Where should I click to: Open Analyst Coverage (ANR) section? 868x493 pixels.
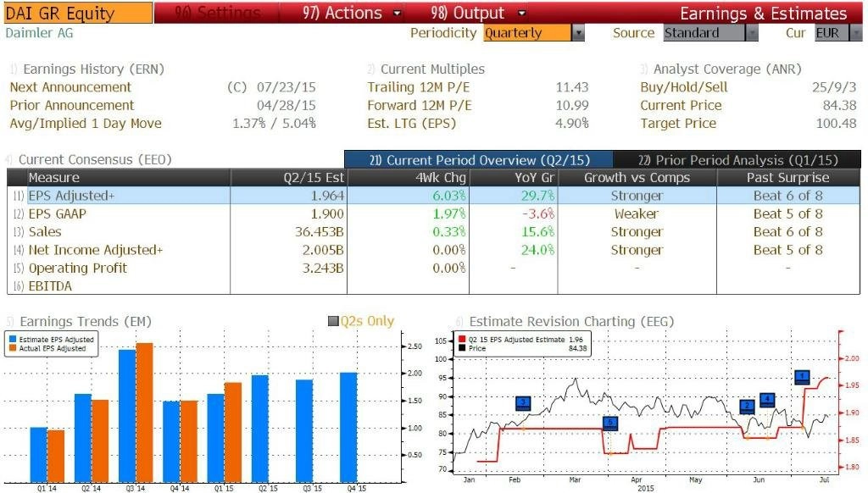(x=727, y=69)
